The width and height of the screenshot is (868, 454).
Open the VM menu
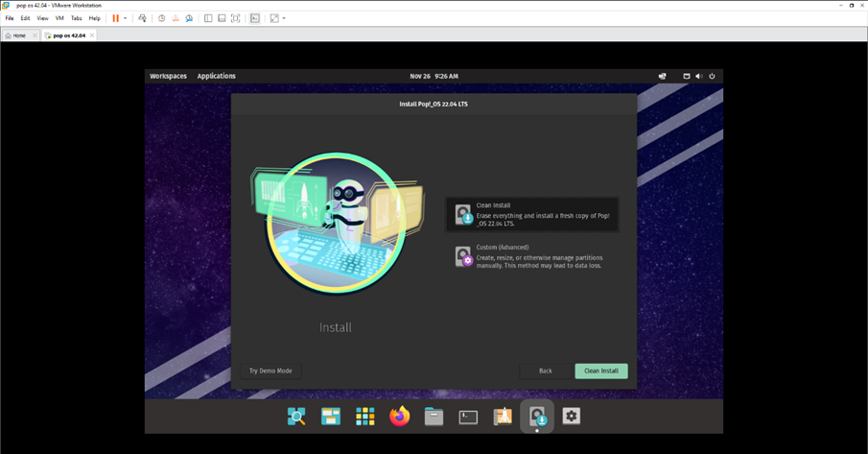click(59, 18)
